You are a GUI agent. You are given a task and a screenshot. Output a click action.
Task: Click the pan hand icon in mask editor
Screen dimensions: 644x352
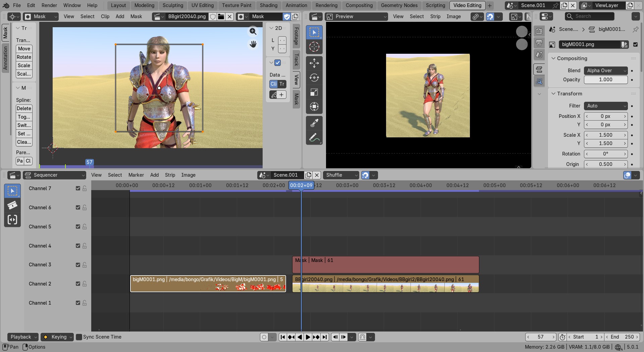(x=253, y=44)
